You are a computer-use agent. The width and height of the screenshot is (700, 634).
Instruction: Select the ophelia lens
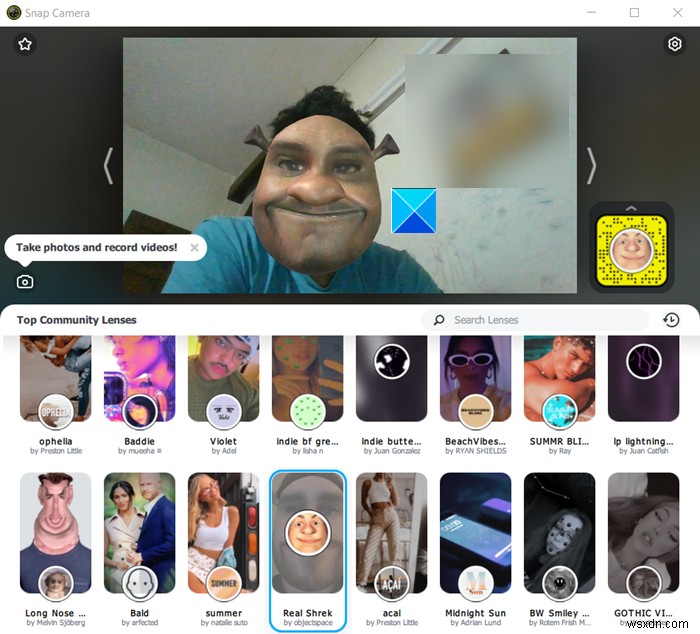coord(56,396)
